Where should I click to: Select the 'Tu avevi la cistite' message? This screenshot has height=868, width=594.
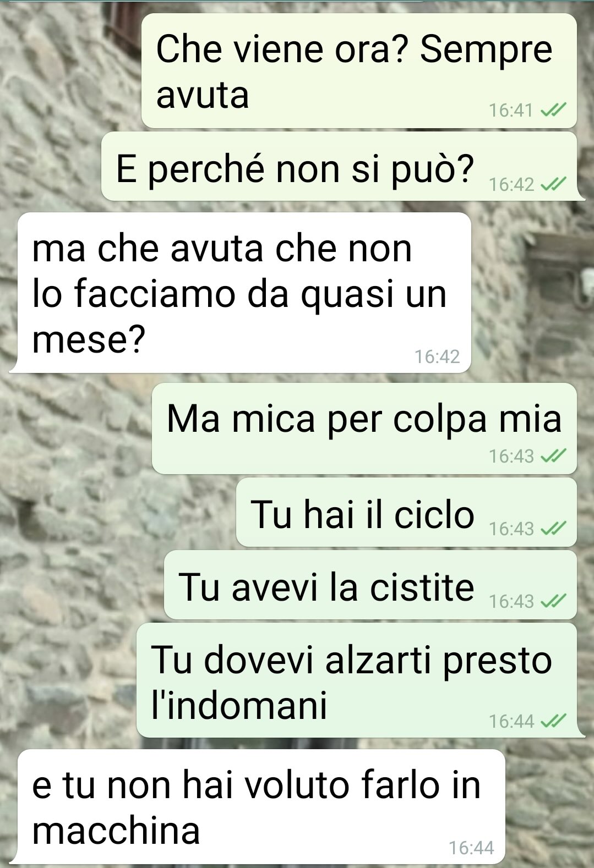click(x=370, y=585)
